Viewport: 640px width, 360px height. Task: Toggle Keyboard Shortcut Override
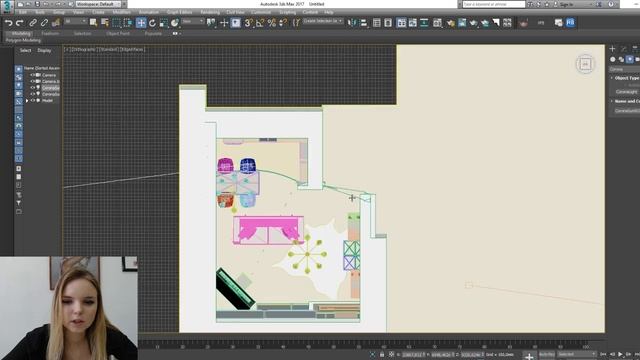pos(236,23)
